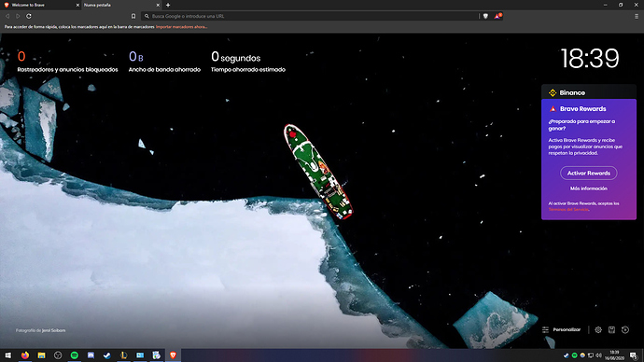Open Términos del Servicio link
644x362 pixels.
(x=568, y=209)
